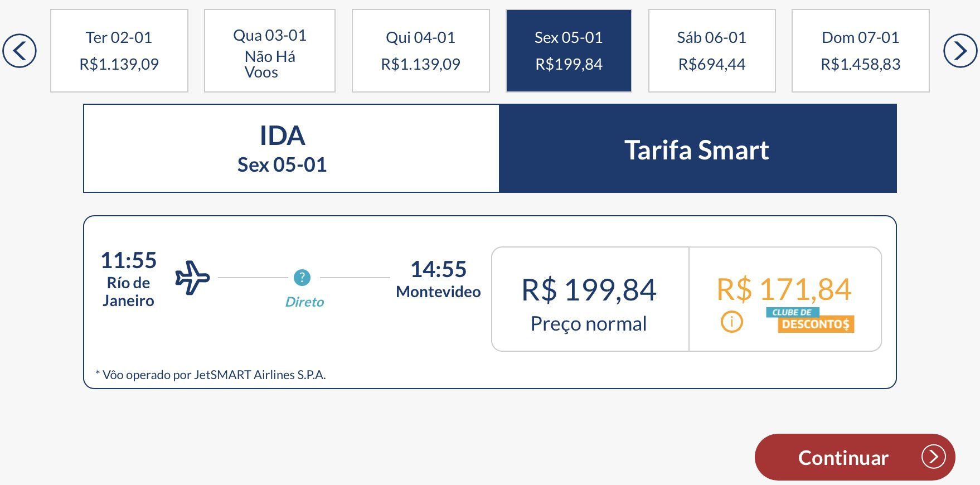Click the arrow circle inside Continuar button

click(x=933, y=457)
